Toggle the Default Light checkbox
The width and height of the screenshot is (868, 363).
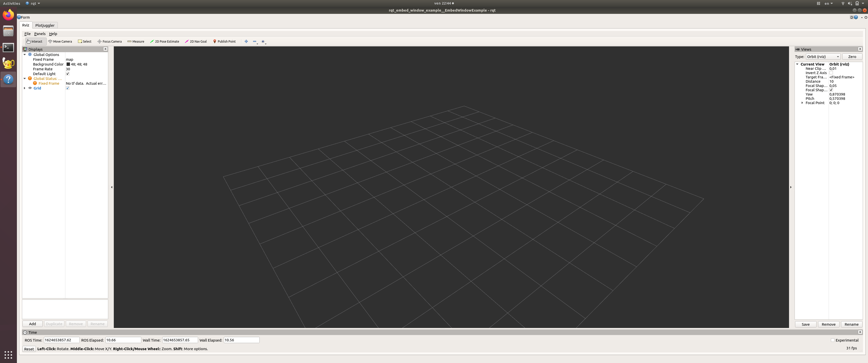[68, 74]
